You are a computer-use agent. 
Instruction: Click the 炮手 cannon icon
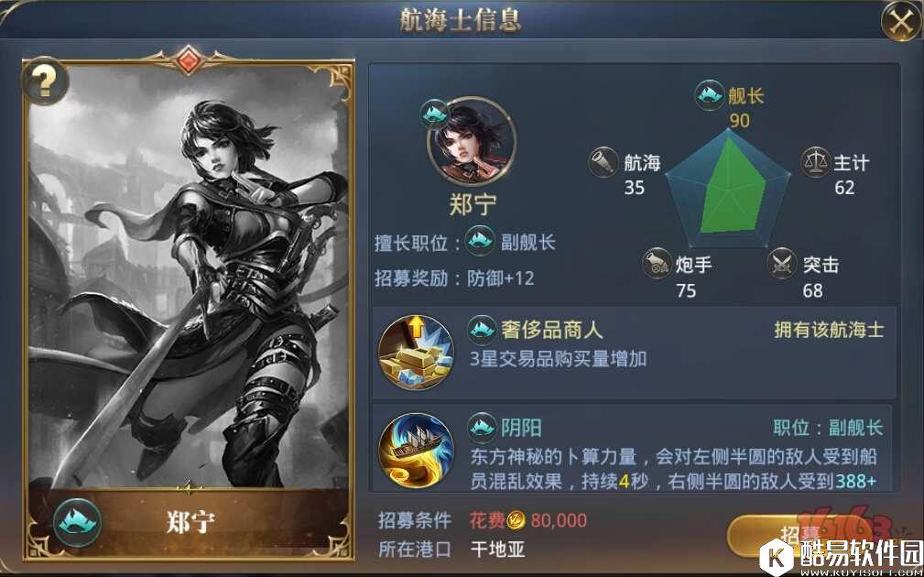[657, 264]
